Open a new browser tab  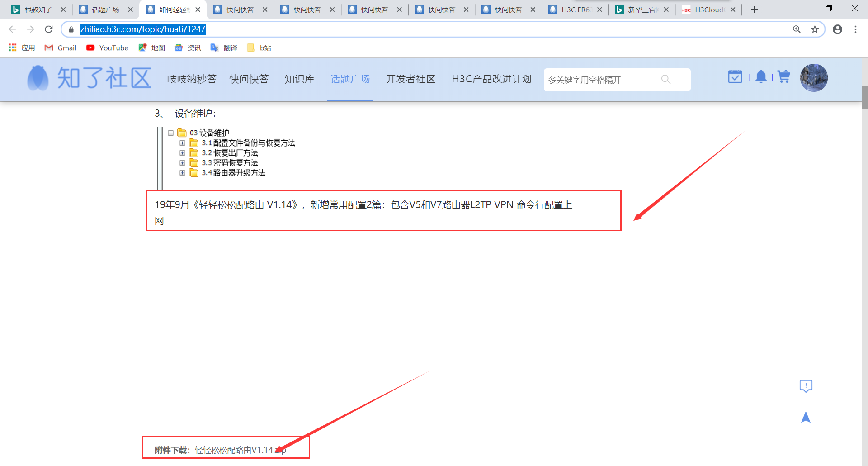754,10
